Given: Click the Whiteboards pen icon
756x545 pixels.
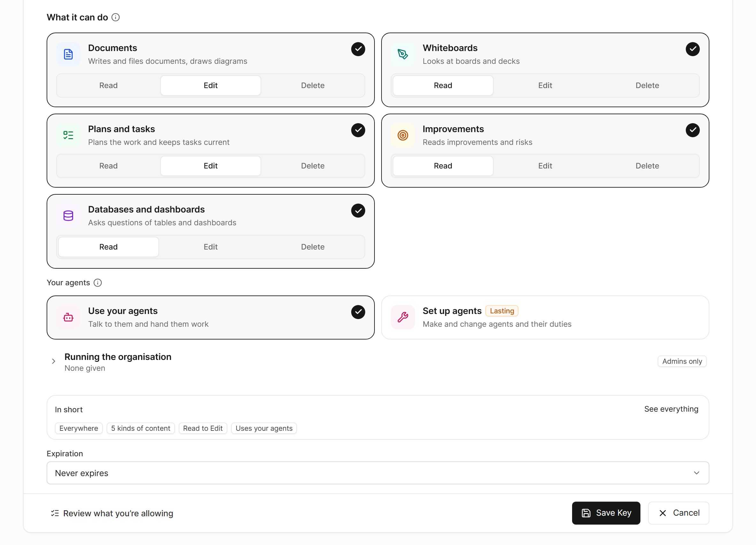Looking at the screenshot, I should coord(403,54).
